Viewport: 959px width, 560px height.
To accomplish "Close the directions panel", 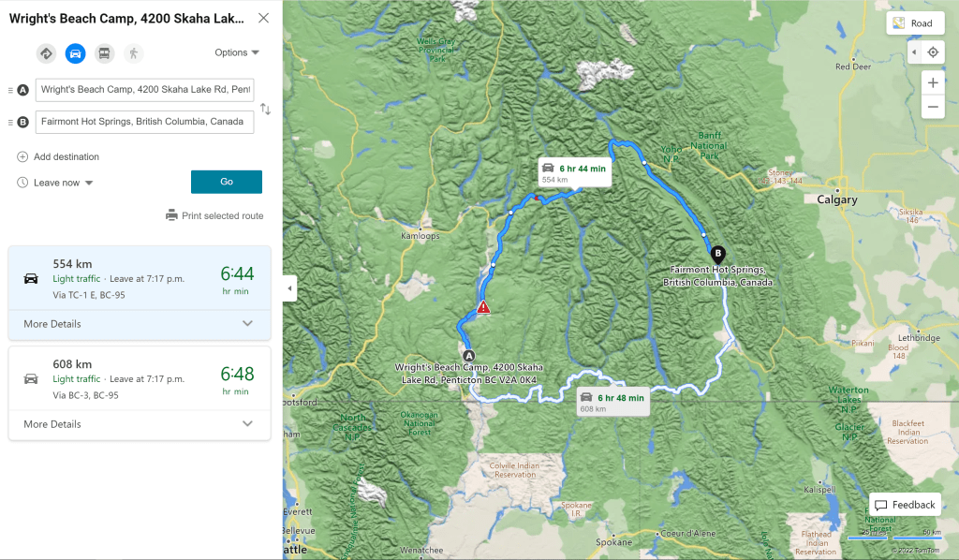I will click(263, 18).
